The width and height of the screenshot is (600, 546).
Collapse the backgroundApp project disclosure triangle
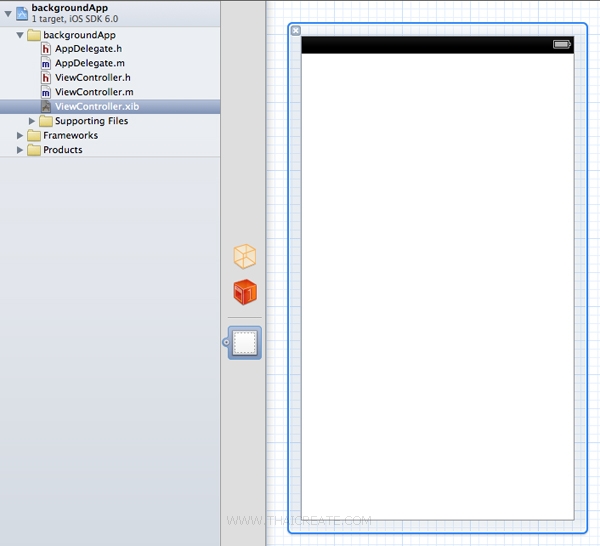click(x=8, y=14)
